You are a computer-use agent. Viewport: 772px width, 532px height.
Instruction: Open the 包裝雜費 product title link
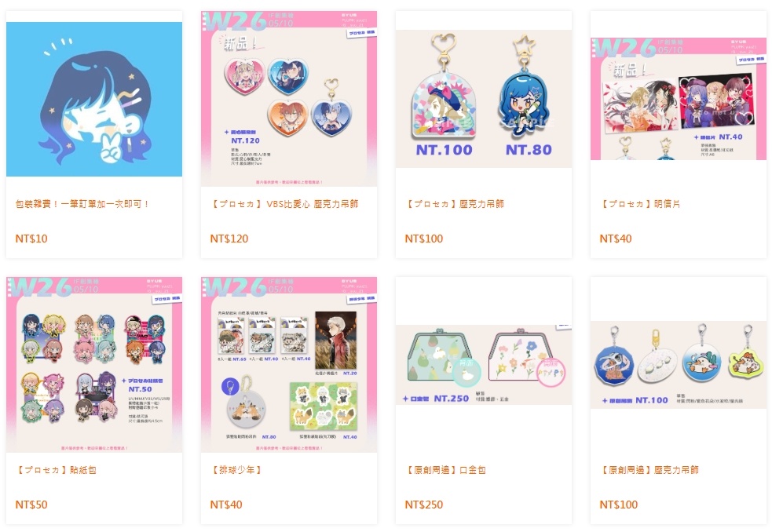[82, 204]
